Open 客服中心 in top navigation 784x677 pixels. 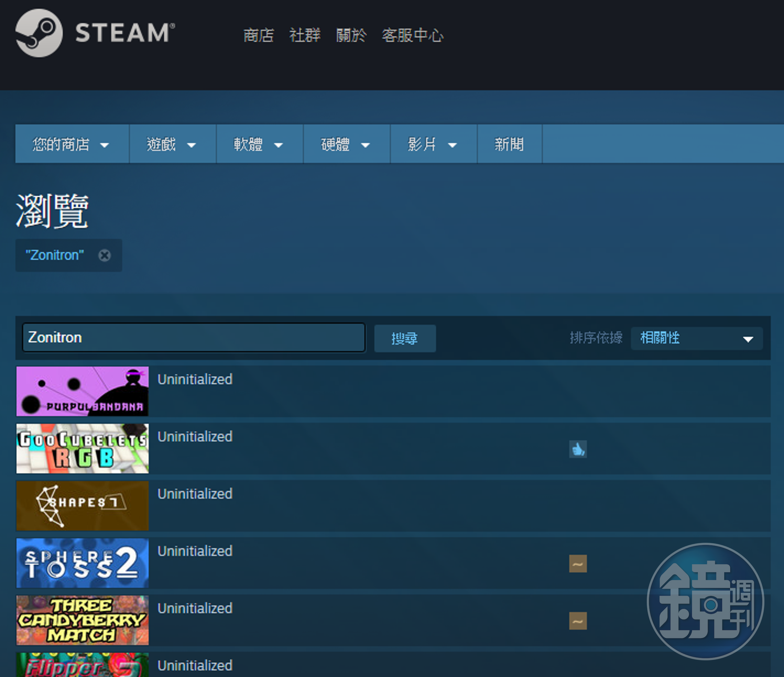tap(413, 35)
